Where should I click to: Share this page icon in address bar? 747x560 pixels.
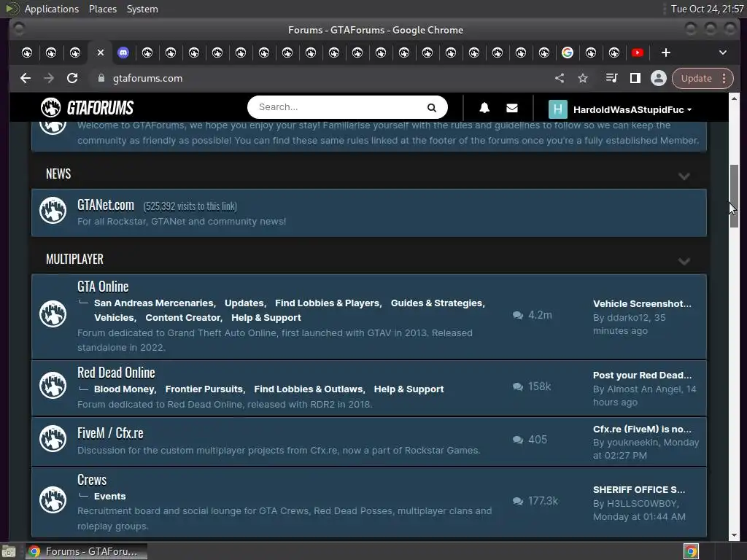click(x=560, y=78)
